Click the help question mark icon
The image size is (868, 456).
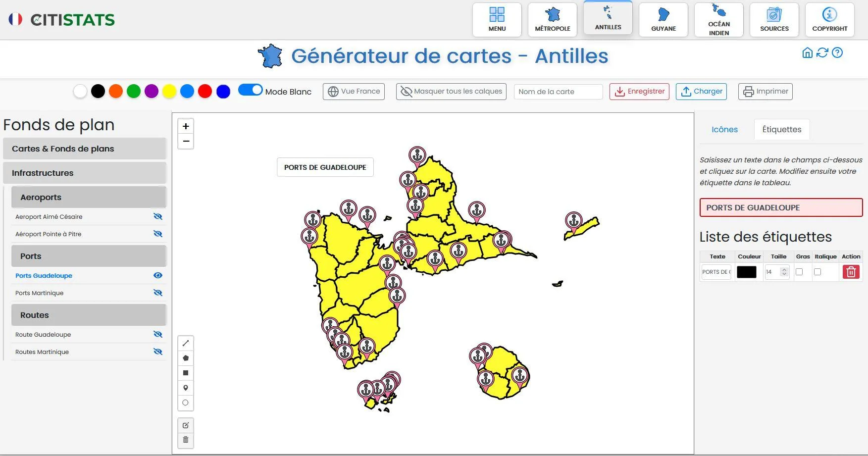pos(837,52)
